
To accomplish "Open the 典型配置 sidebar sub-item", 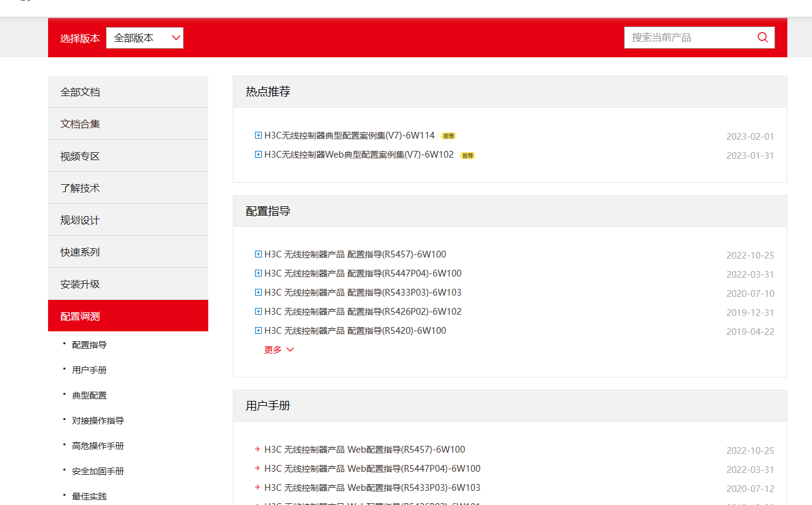I will [89, 395].
